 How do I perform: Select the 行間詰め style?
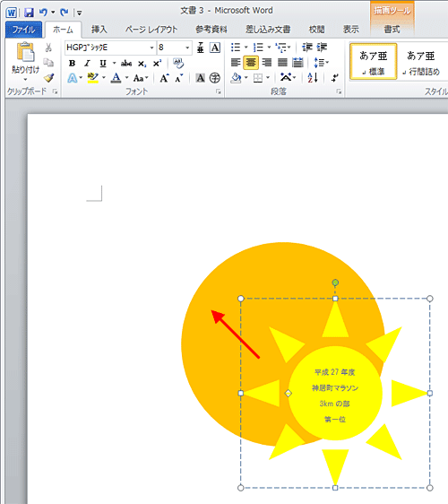point(421,61)
